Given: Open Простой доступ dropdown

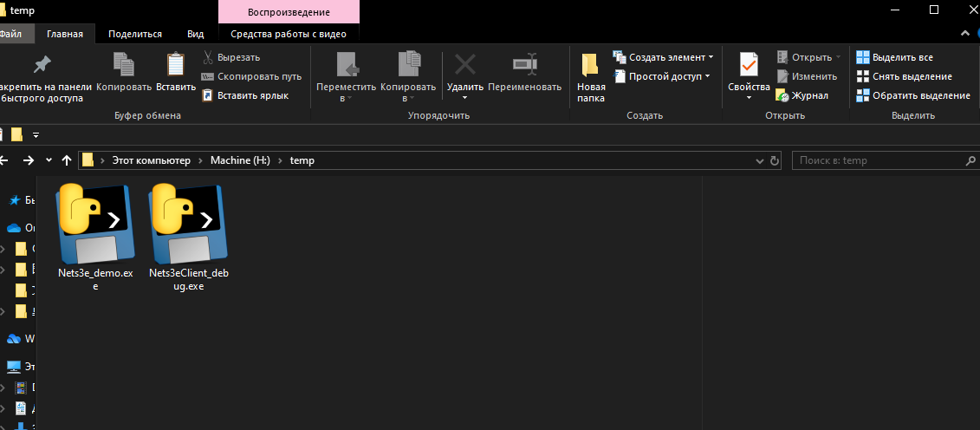Looking at the screenshot, I should [662, 76].
